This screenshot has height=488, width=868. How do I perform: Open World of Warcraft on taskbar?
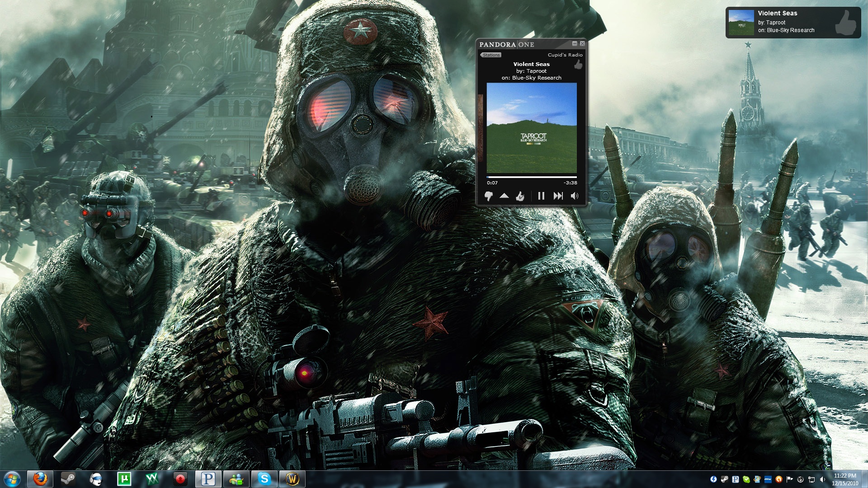click(292, 479)
